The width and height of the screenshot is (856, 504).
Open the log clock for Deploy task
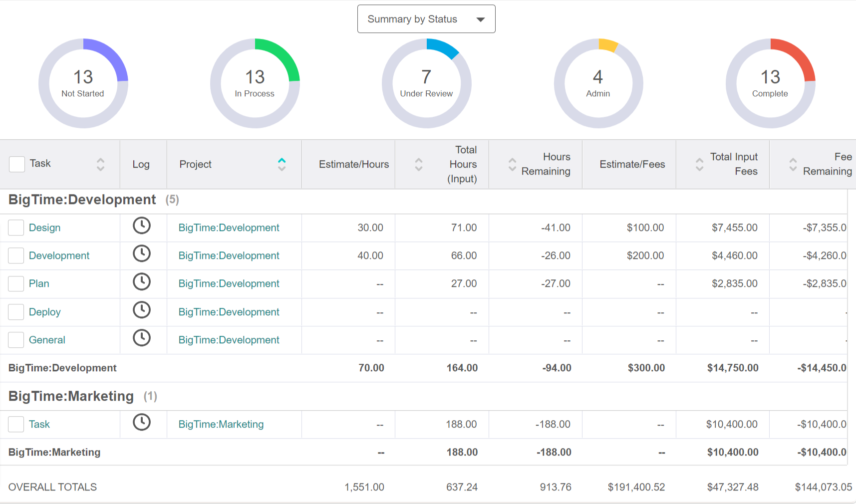click(142, 310)
